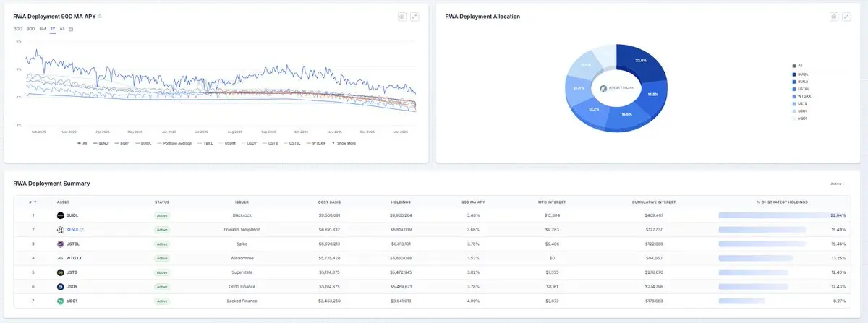Toggle Portfolio Average line in legend

coord(174,143)
